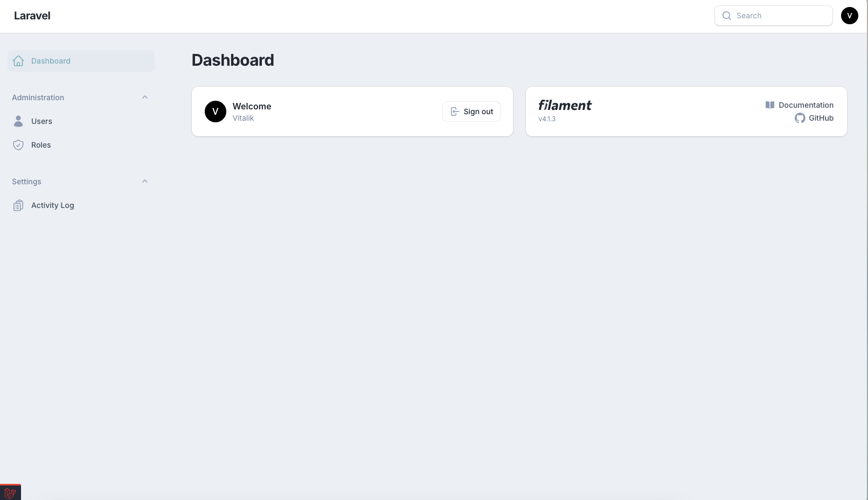This screenshot has height=500, width=868.
Task: Open the Activity Log page
Action: [x=52, y=205]
